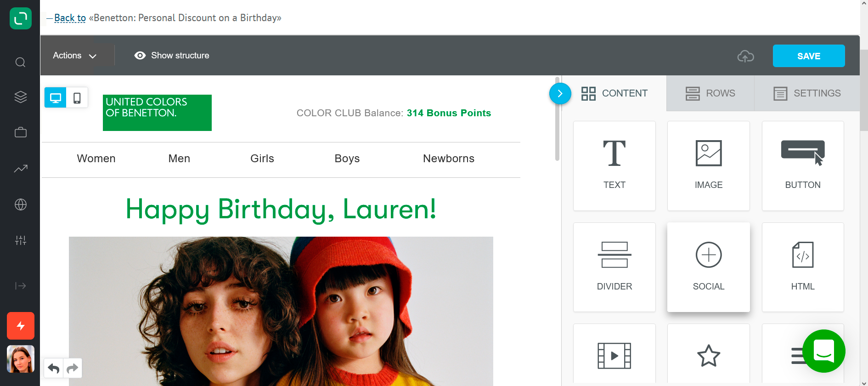Select the HTML content block
868x386 pixels.
803,267
